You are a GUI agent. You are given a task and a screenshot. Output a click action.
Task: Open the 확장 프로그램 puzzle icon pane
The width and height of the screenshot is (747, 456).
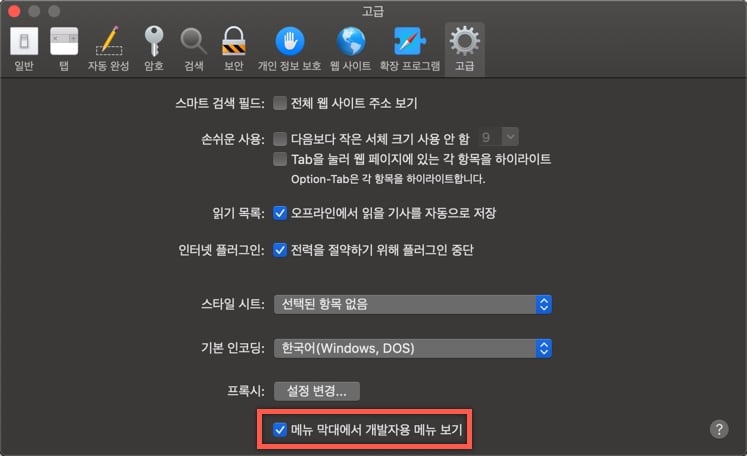[x=410, y=49]
